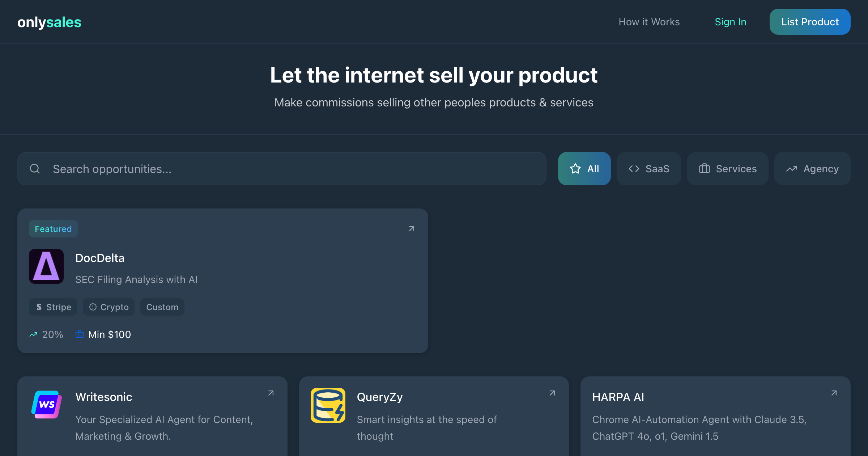Open Writesonic card arrow icon
The height and width of the screenshot is (456, 868).
point(271,393)
